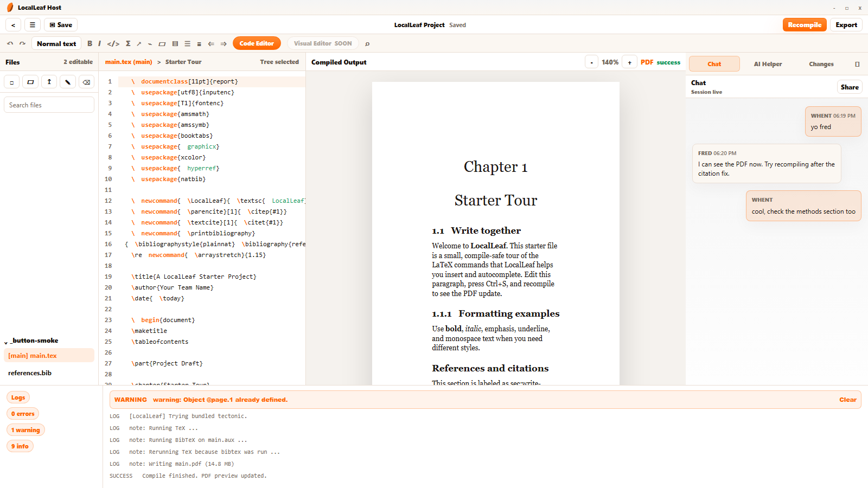
Task: Click the PDF success status
Action: (660, 62)
